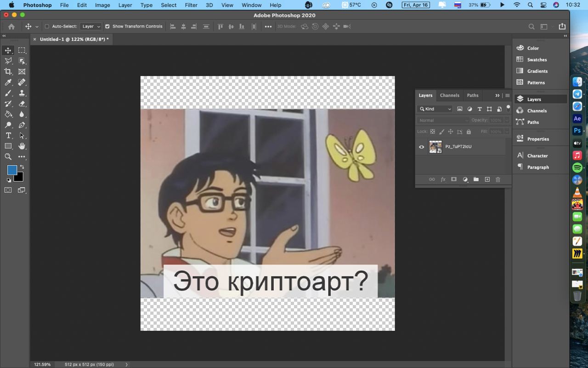Image resolution: width=588 pixels, height=368 pixels.
Task: Open the workspace switcher in options bar
Action: click(544, 27)
